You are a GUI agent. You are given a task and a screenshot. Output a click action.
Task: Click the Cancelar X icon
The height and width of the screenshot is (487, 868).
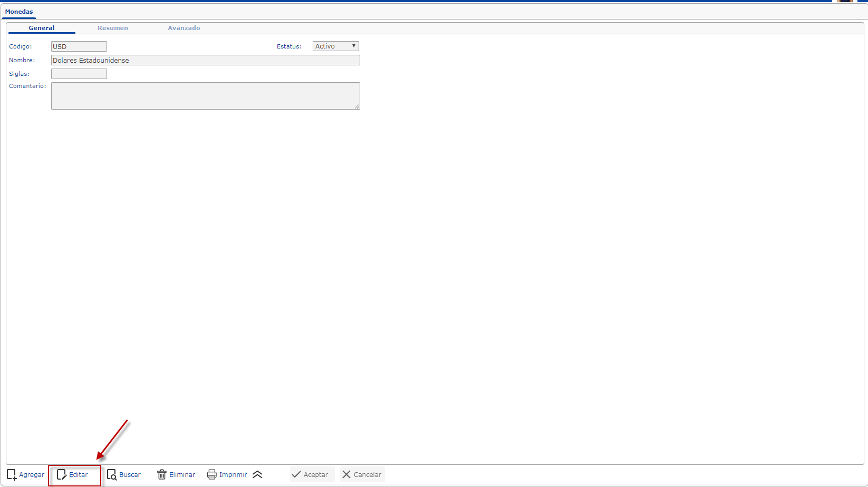(346, 475)
